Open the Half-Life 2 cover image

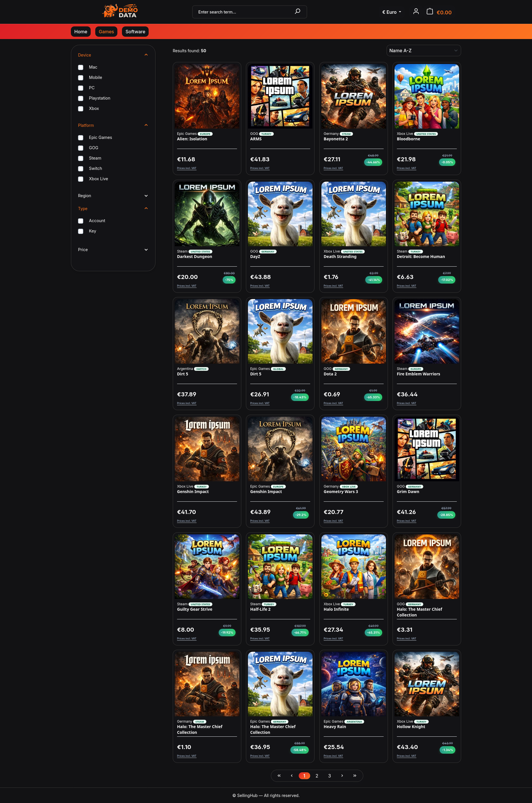pos(280,567)
